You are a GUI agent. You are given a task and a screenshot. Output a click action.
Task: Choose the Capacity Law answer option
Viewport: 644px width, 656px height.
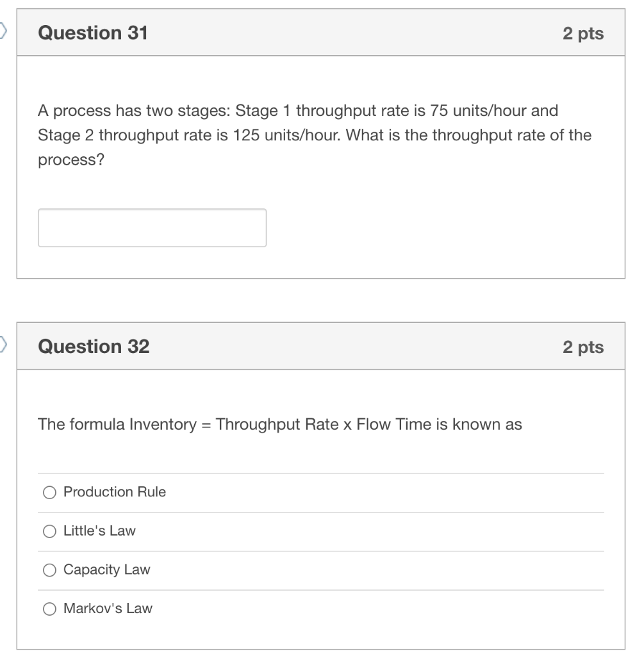pos(49,569)
